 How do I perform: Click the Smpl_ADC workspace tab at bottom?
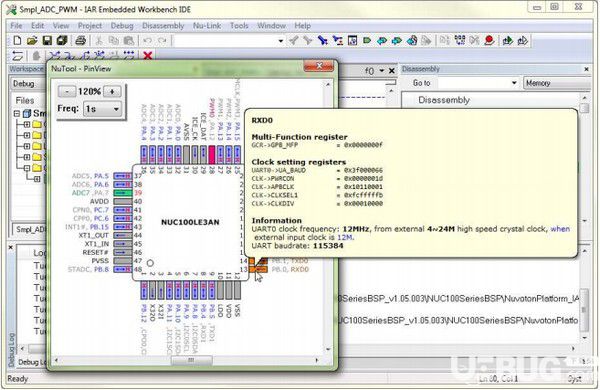[30, 230]
